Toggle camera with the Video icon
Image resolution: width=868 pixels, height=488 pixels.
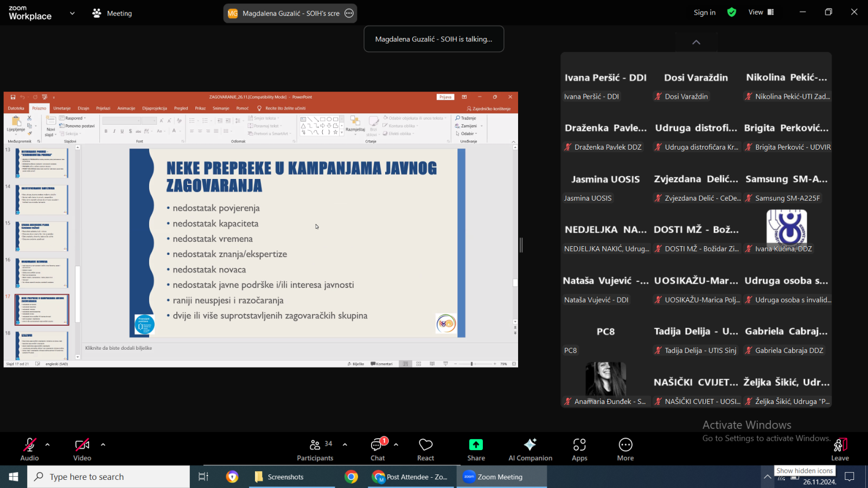82,445
